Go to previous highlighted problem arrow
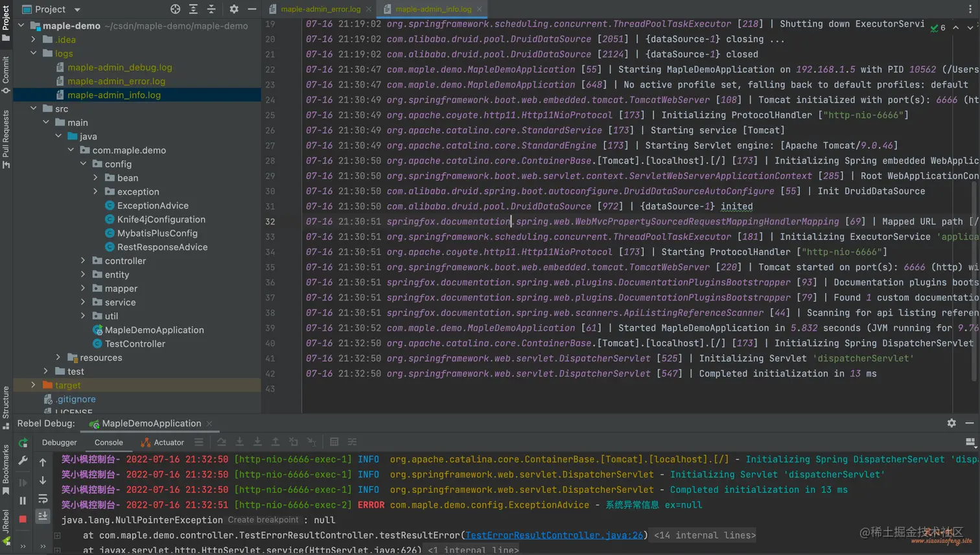 [956, 28]
